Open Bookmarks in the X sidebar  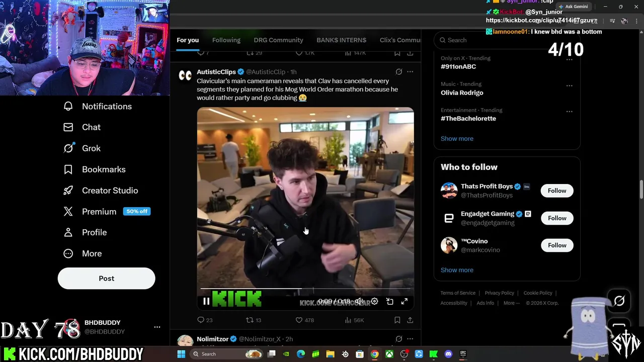pos(94,169)
